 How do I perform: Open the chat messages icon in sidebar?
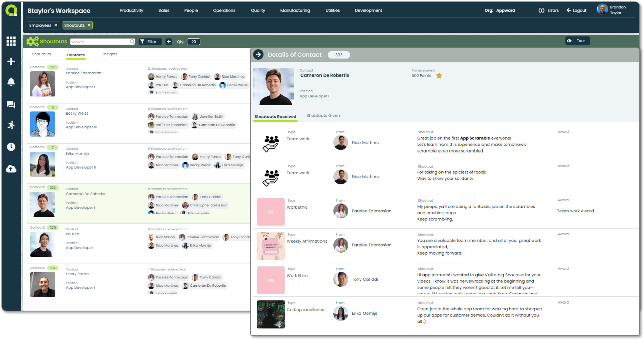[x=11, y=104]
